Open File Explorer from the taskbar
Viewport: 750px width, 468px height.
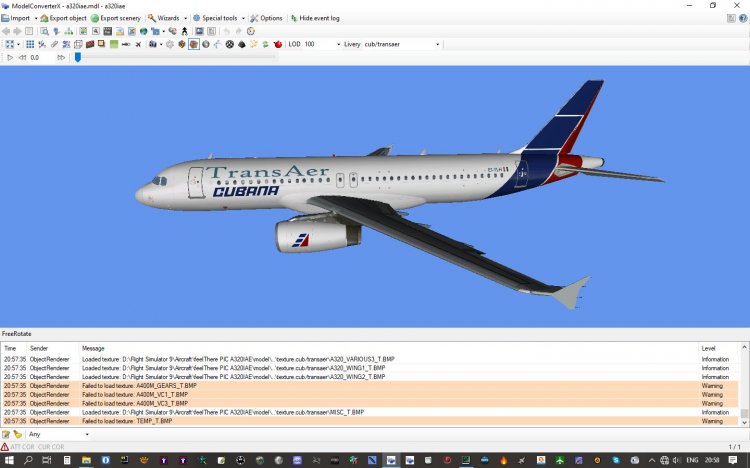click(86, 460)
